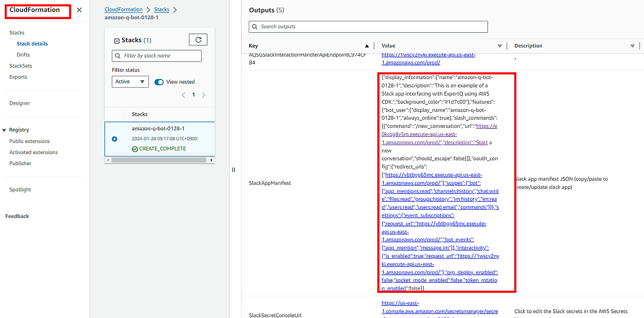
Task: Refresh the stacks list
Action: click(198, 40)
